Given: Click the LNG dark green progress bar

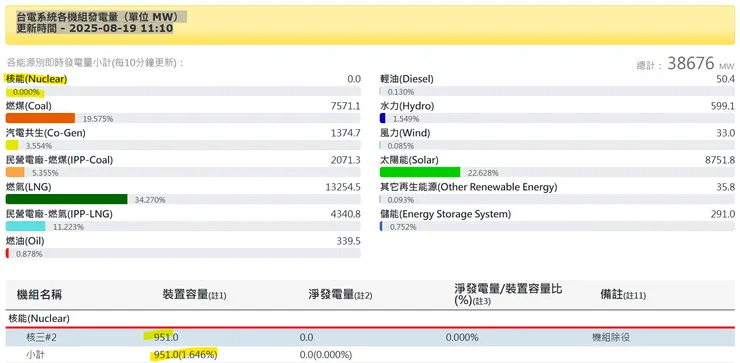Looking at the screenshot, I should tap(67, 199).
